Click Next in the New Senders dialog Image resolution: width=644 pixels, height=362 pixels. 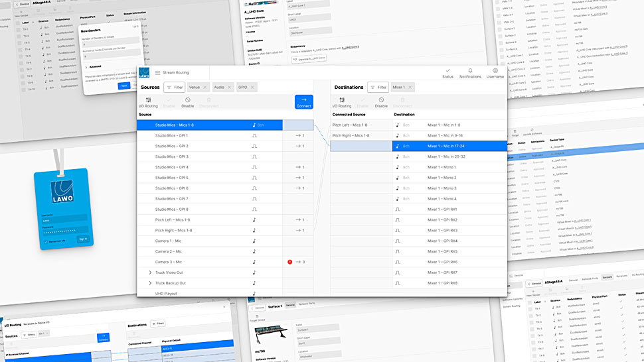click(124, 86)
